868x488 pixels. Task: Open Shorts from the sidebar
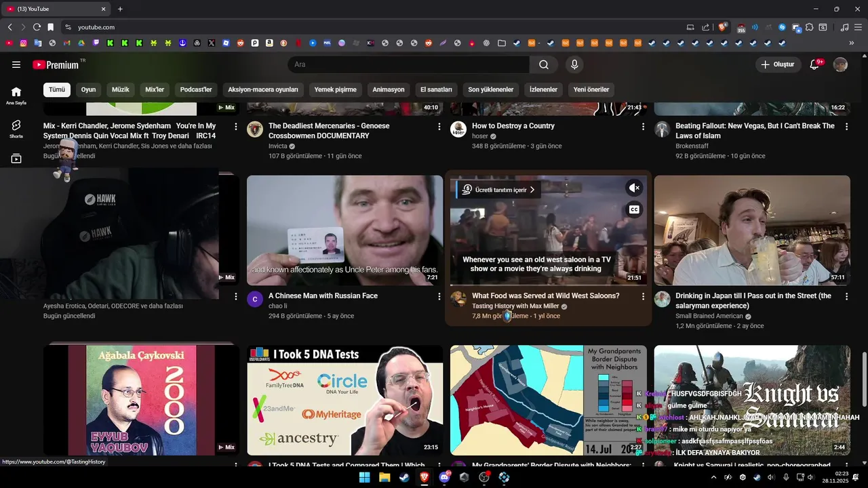point(16,129)
